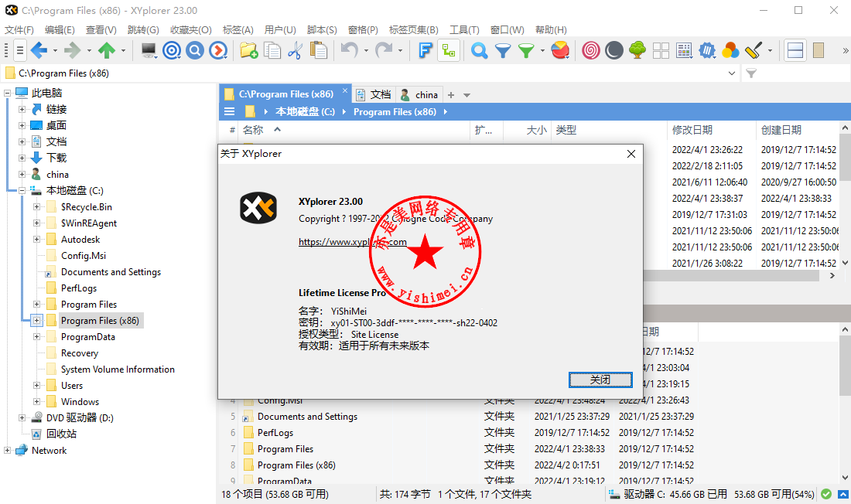Open the tab list dropdown arrow
The height and width of the screenshot is (504, 851).
pos(467,95)
